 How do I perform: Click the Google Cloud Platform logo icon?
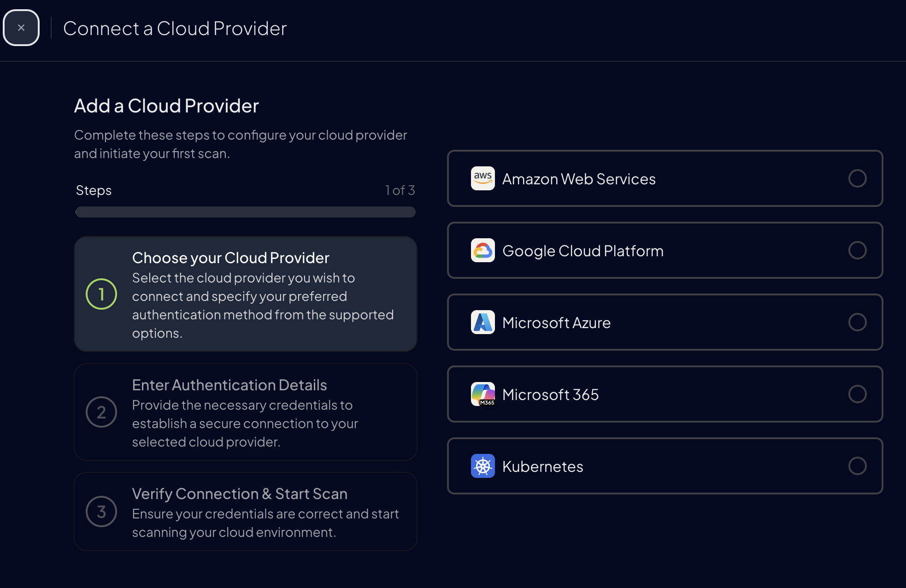coord(482,250)
